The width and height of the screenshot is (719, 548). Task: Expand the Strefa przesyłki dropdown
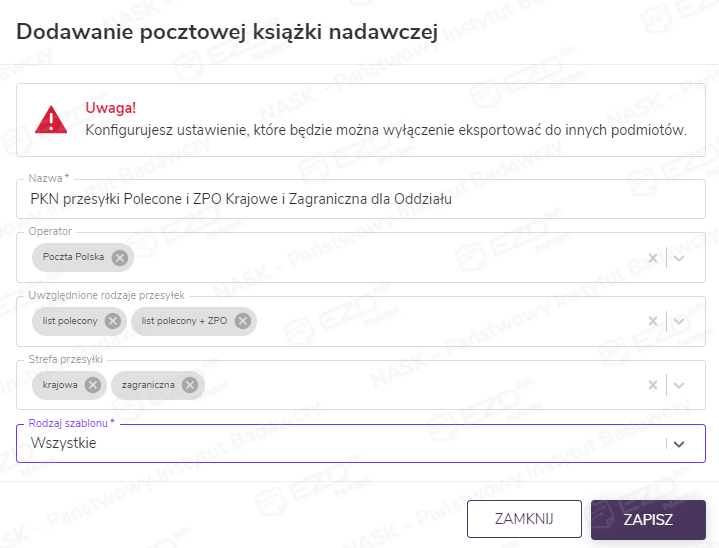pyautogui.click(x=680, y=385)
